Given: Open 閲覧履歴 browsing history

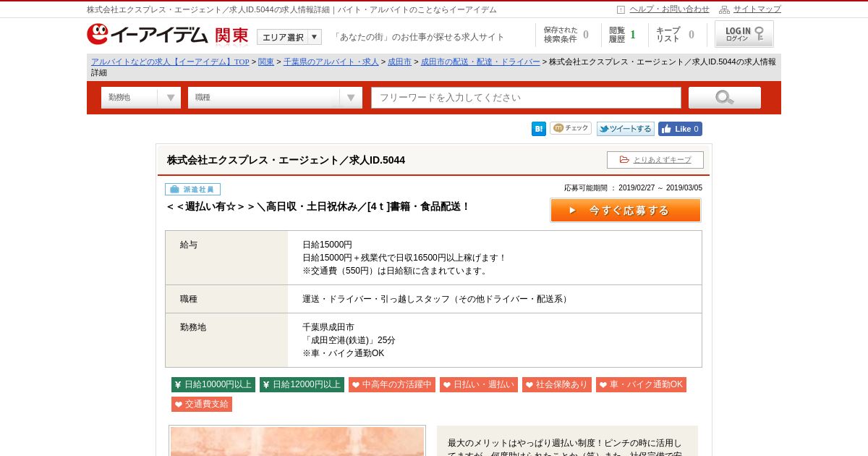Looking at the screenshot, I should [x=622, y=35].
